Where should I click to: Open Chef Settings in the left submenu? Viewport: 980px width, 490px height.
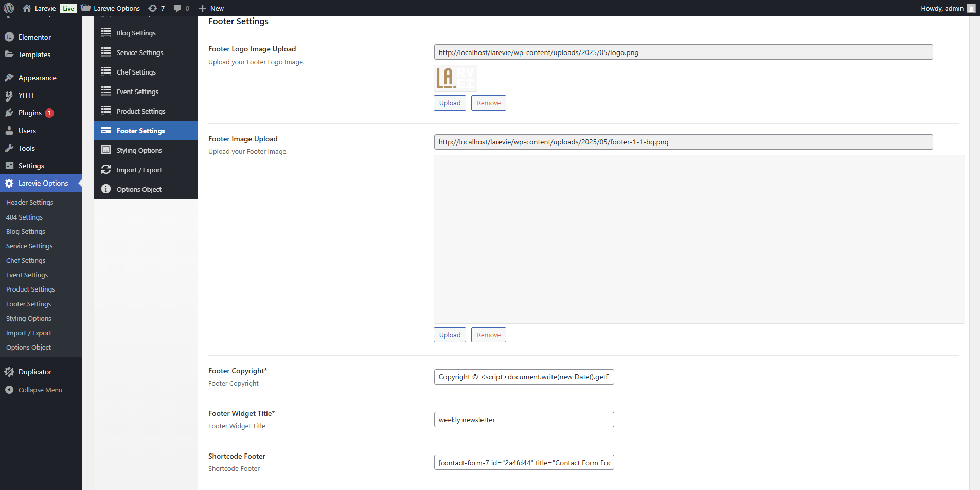(x=26, y=260)
